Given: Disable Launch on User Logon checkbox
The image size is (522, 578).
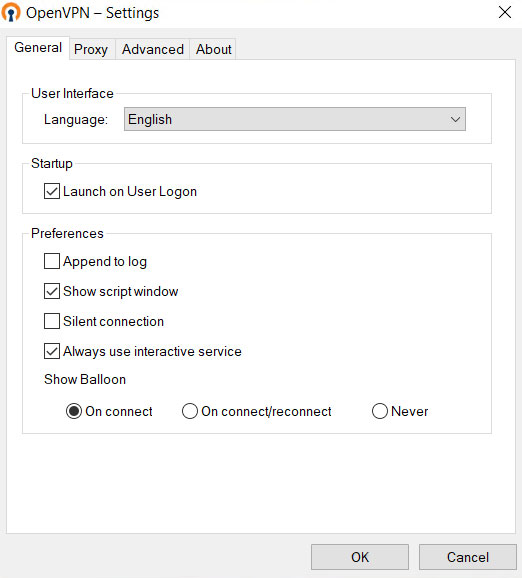Looking at the screenshot, I should point(52,191).
